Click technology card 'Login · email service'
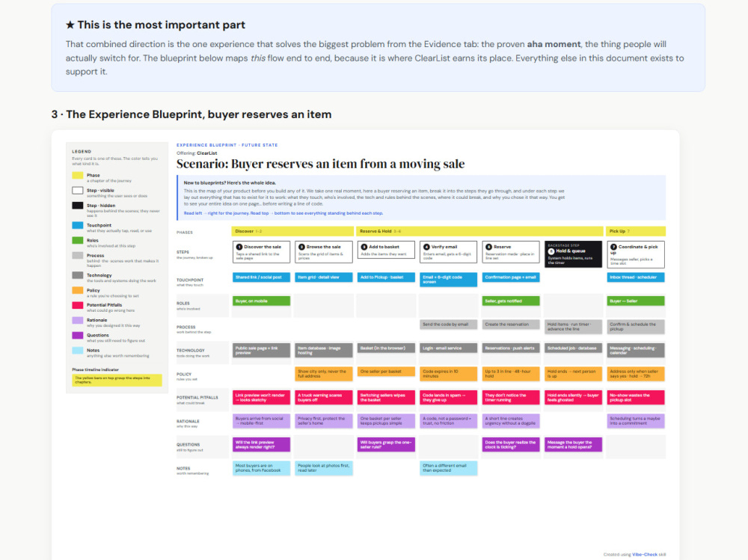This screenshot has width=748, height=560. 448,348
